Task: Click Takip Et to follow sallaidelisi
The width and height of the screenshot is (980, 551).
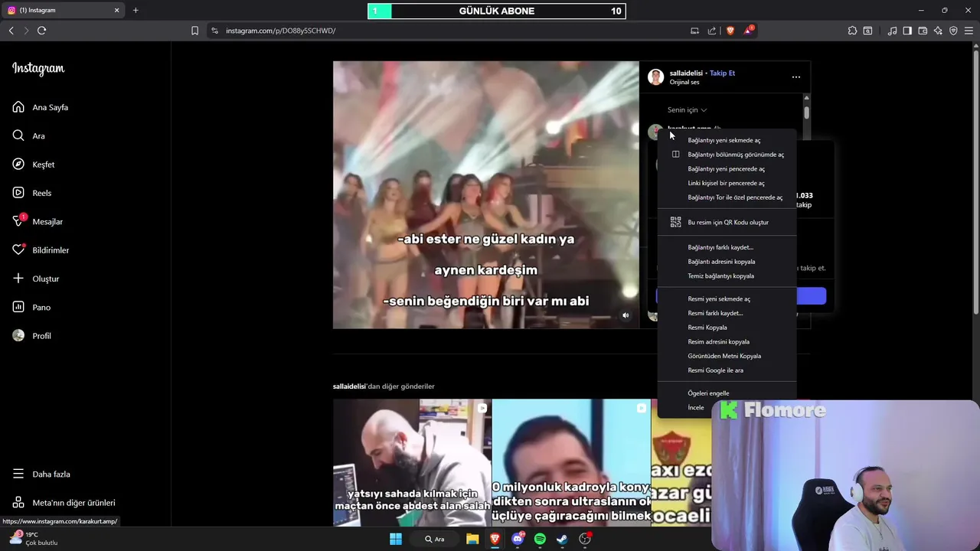Action: (722, 73)
